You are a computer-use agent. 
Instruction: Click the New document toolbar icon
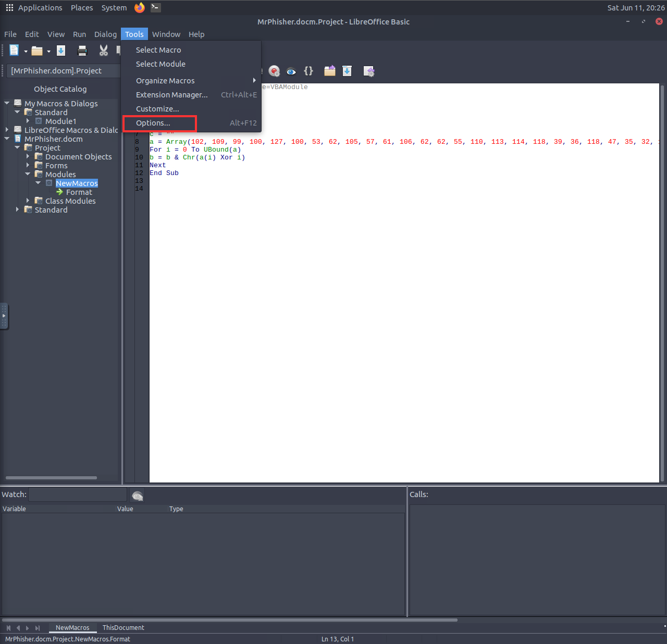click(14, 50)
